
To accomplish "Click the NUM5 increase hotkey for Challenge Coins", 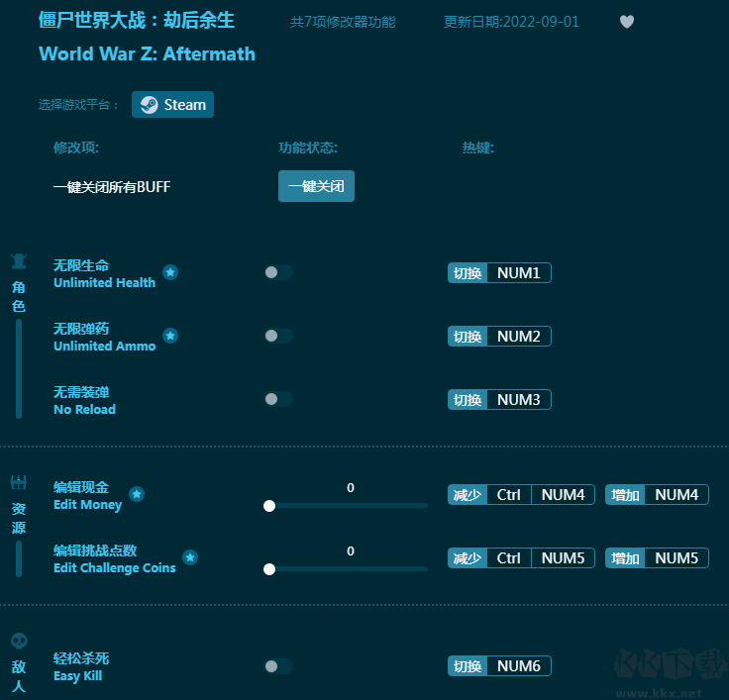I will click(x=677, y=558).
